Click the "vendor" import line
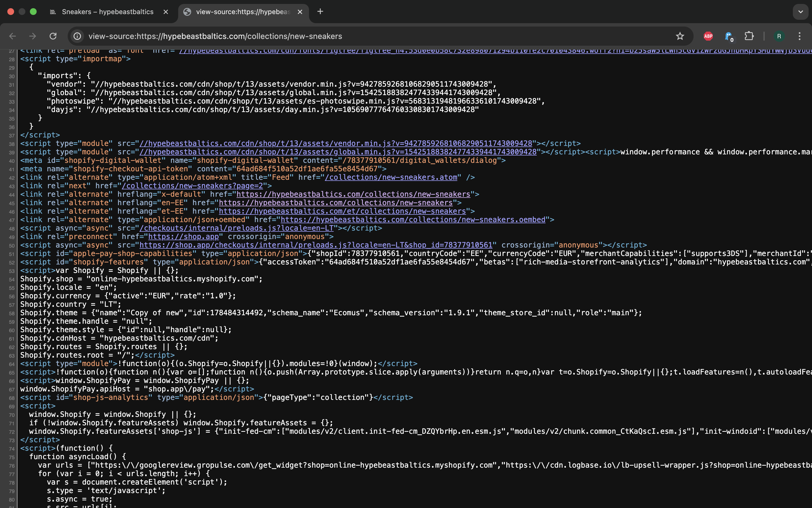 [271, 84]
